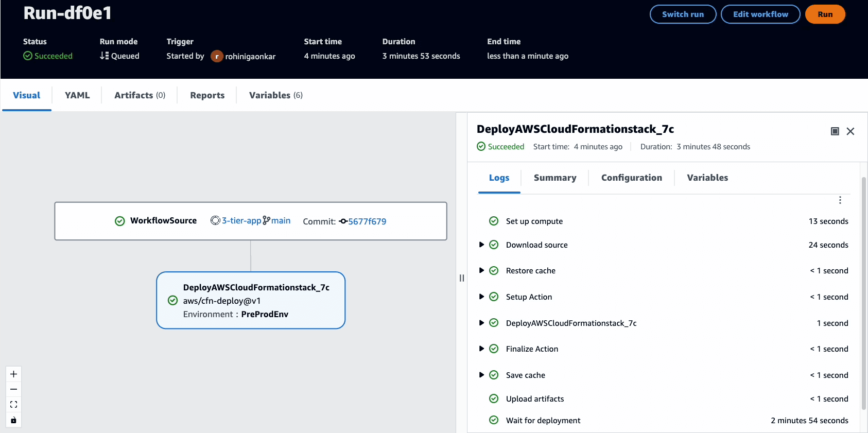868x433 pixels.
Task: Zoom in on the workflow canvas
Action: tap(14, 374)
